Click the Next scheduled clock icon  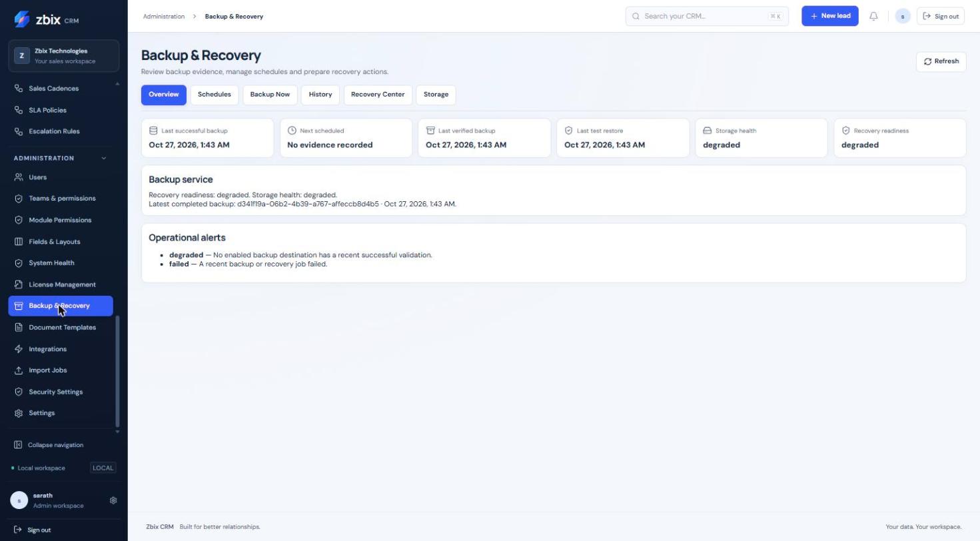(292, 131)
